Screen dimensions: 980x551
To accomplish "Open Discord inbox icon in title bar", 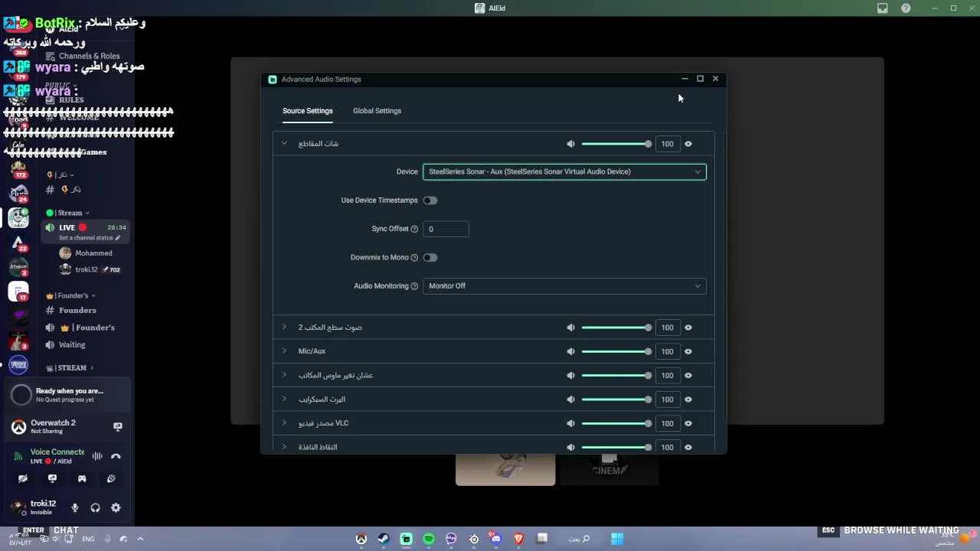I will tap(882, 8).
